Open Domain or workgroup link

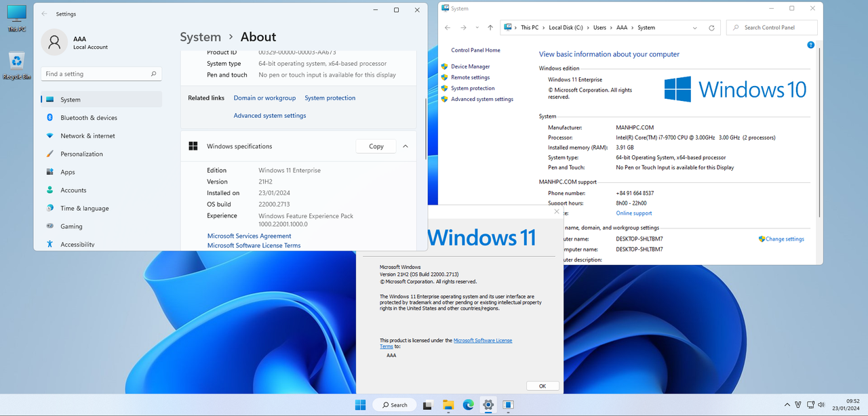click(x=264, y=98)
